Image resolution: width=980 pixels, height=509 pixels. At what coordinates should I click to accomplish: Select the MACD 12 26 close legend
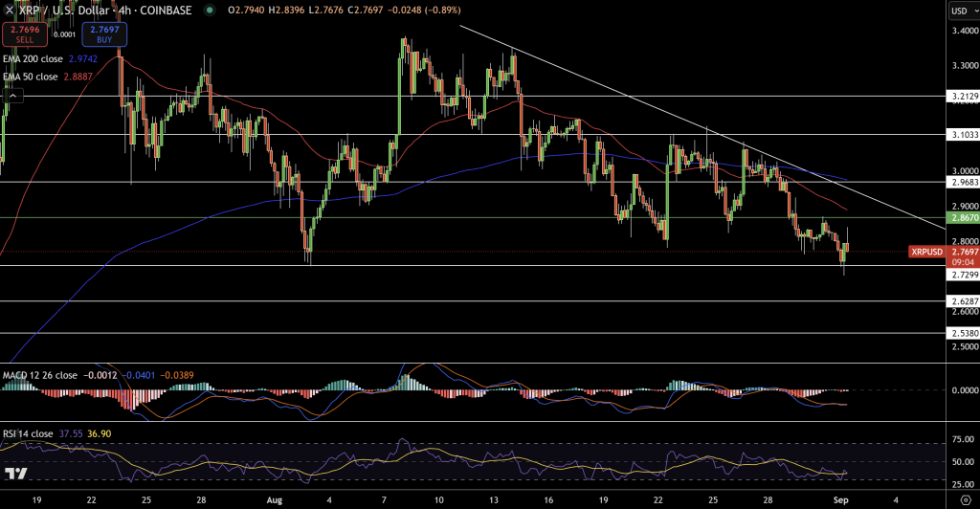tap(40, 375)
